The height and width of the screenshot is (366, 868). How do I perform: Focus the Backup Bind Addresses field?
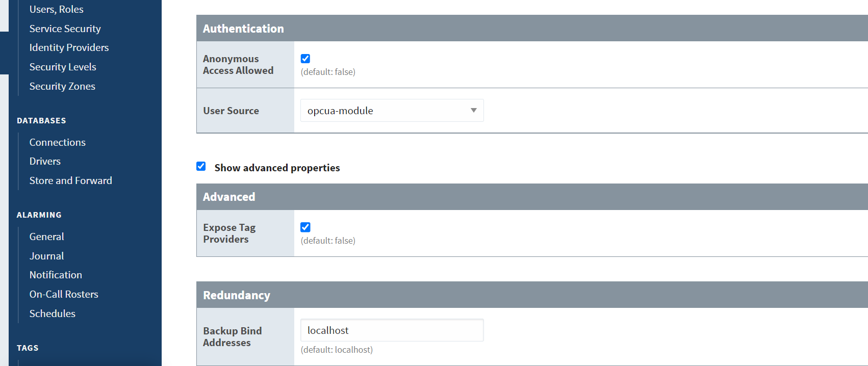pos(392,330)
